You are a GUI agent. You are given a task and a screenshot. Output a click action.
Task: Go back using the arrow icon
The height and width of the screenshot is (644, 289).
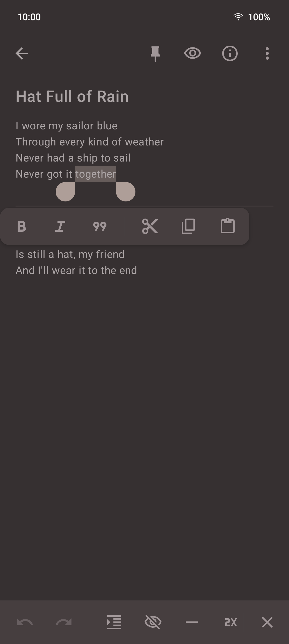pyautogui.click(x=22, y=54)
